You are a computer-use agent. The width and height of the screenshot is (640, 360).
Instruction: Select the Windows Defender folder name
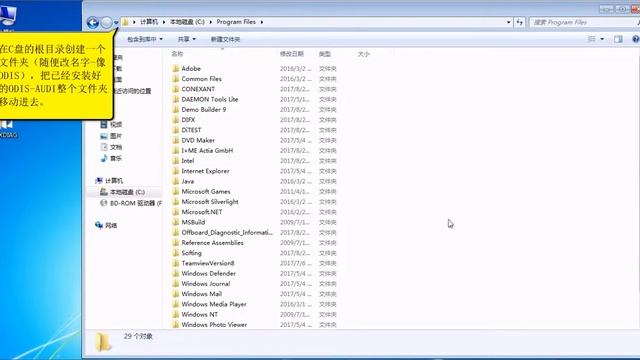209,273
